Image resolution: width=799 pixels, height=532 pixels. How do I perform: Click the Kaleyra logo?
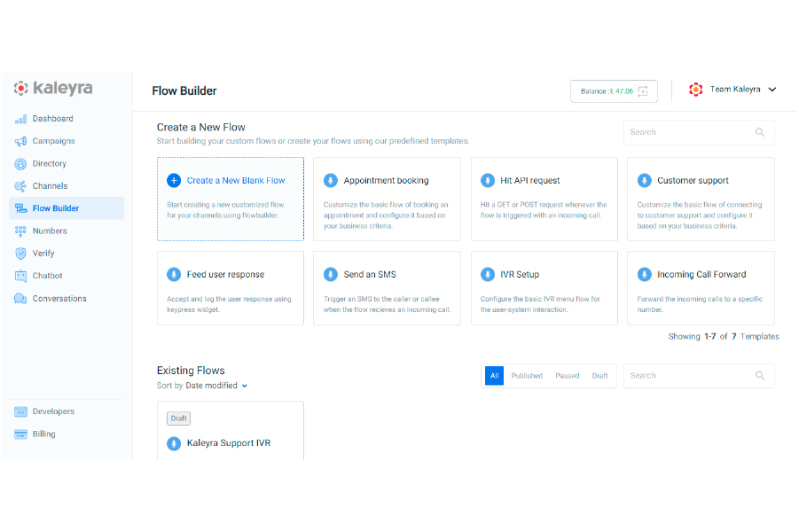pyautogui.click(x=52, y=88)
